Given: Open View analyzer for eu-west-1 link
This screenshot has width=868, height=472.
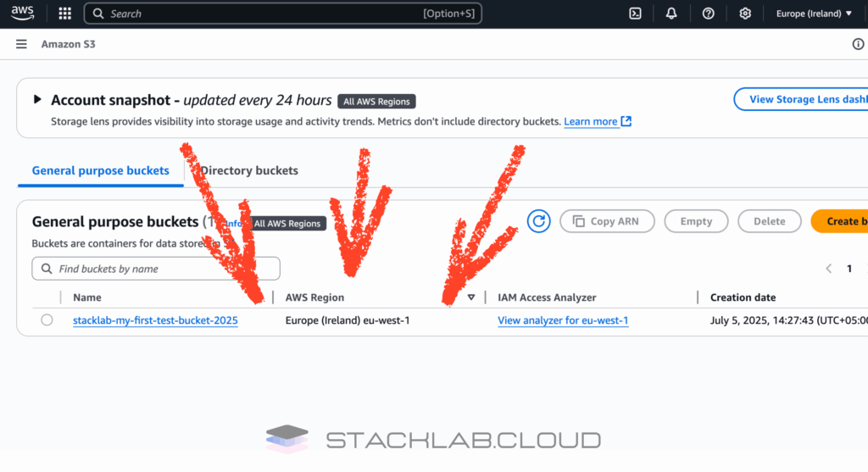Looking at the screenshot, I should click(x=563, y=320).
